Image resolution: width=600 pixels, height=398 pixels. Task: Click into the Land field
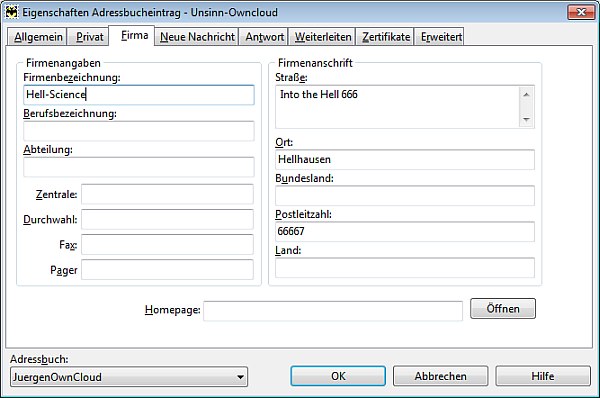pos(405,268)
